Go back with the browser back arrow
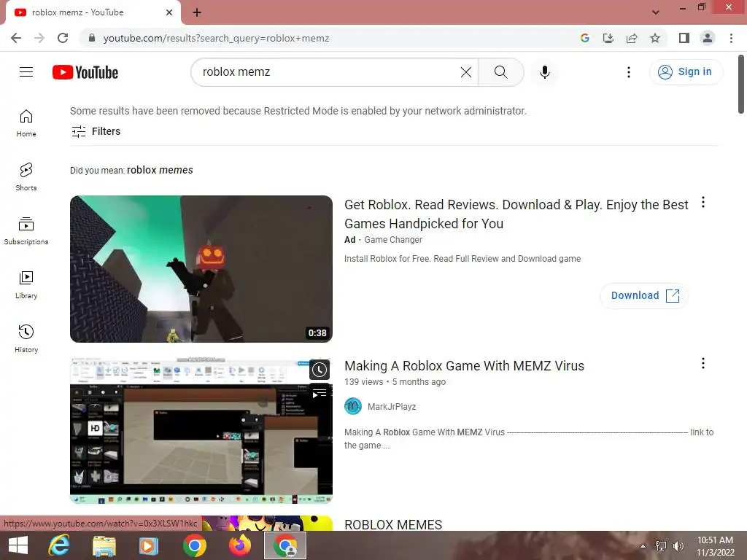 [x=16, y=38]
